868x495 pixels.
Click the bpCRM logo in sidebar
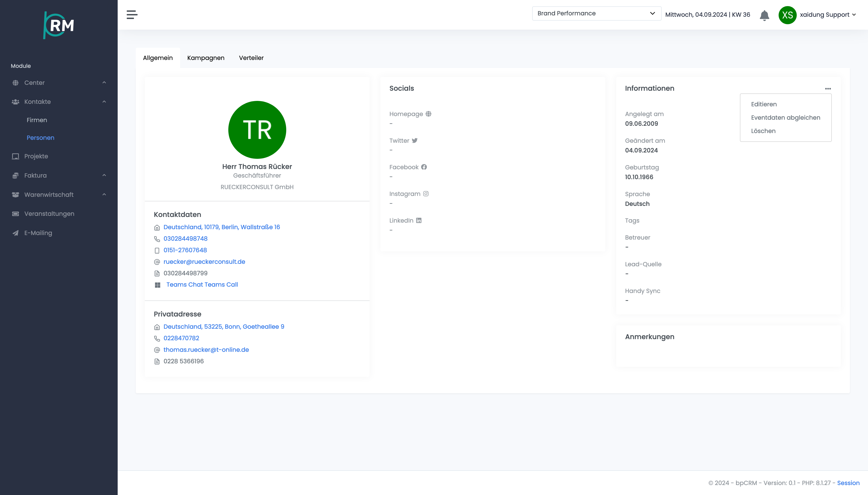[x=59, y=25]
